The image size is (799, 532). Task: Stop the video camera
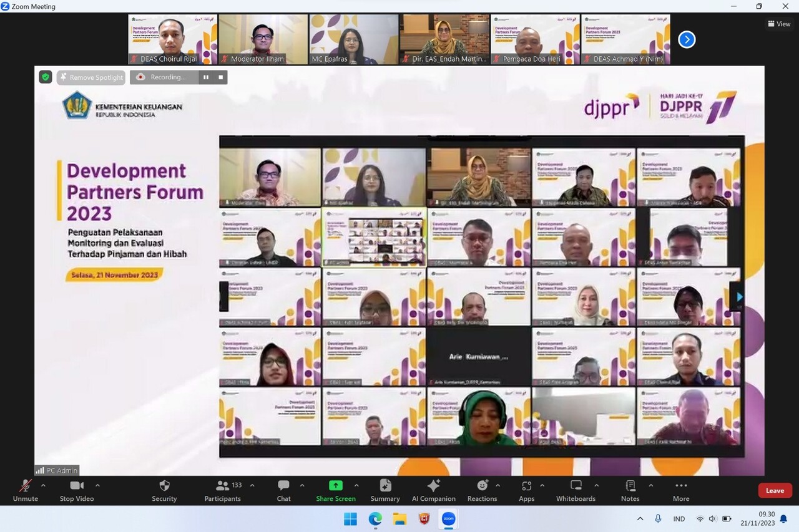pyautogui.click(x=76, y=486)
